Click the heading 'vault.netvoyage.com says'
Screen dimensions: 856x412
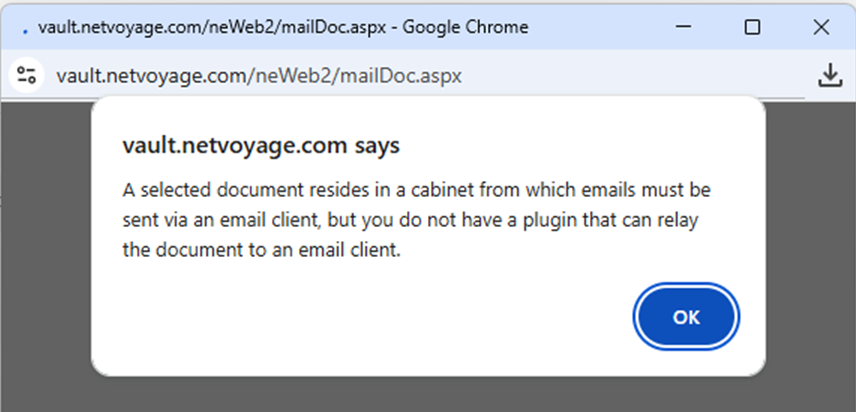click(261, 145)
